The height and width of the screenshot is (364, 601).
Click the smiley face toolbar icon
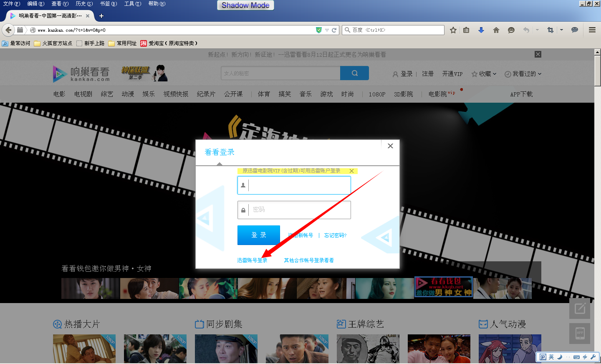[x=511, y=30]
